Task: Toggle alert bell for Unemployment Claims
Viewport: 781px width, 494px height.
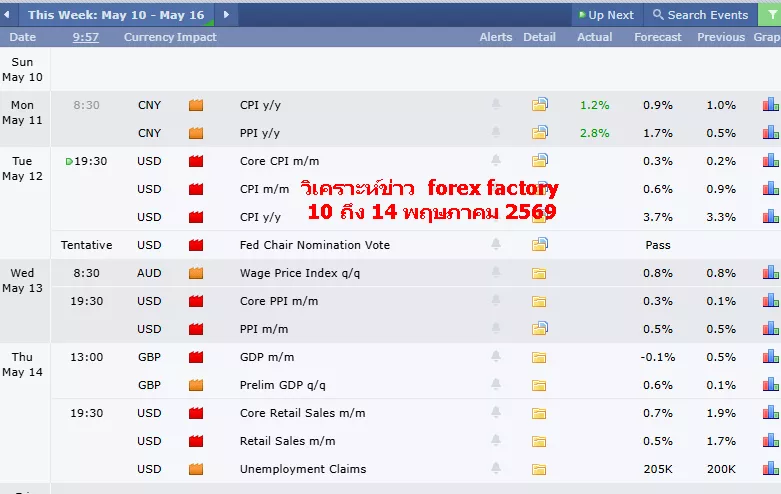Action: pos(496,469)
